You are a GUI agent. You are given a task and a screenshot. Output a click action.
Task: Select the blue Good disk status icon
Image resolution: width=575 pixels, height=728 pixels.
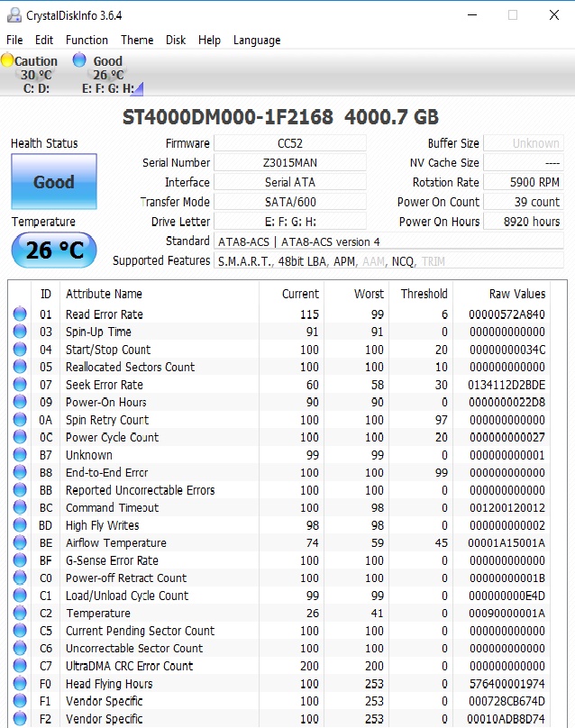(x=79, y=59)
